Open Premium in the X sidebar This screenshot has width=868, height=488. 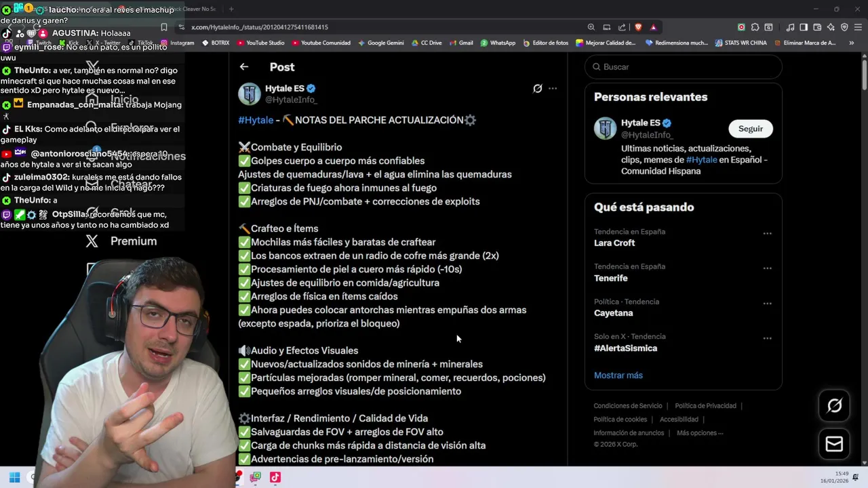121,241
